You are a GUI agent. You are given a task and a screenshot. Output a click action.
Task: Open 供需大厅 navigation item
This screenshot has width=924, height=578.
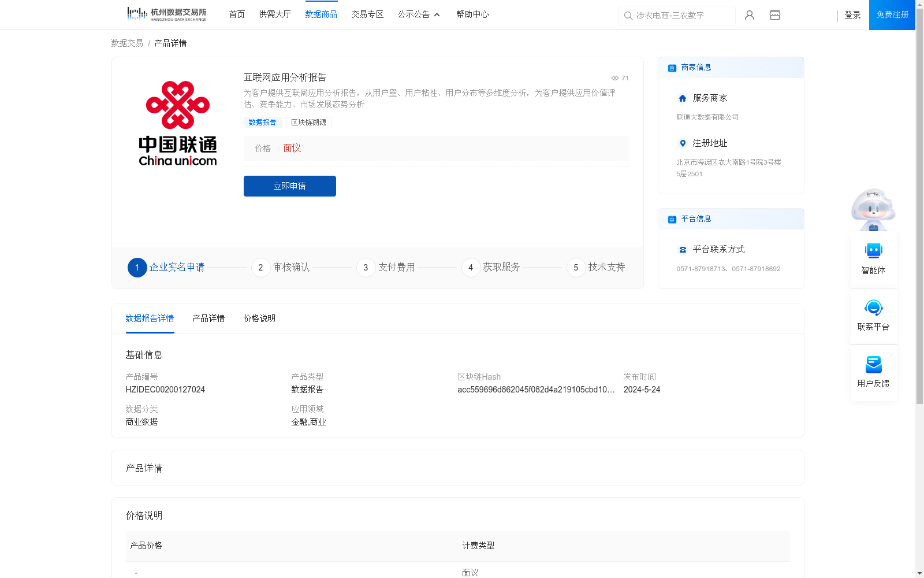(x=275, y=14)
